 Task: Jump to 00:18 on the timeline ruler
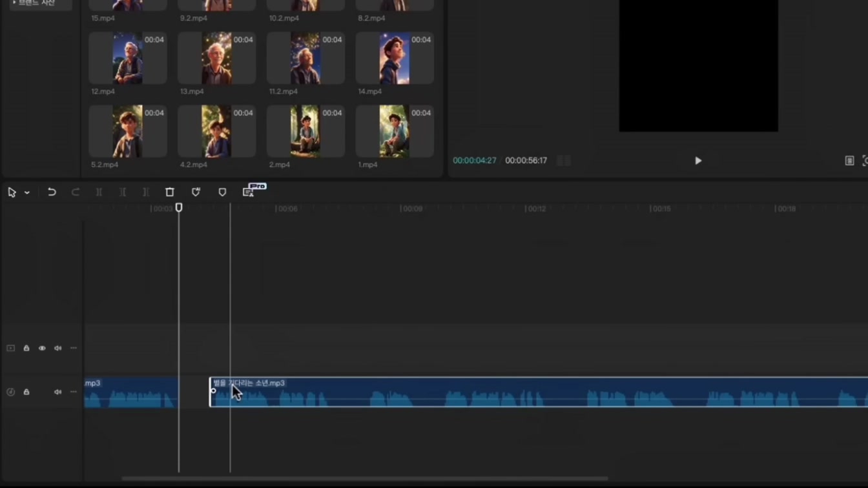787,209
